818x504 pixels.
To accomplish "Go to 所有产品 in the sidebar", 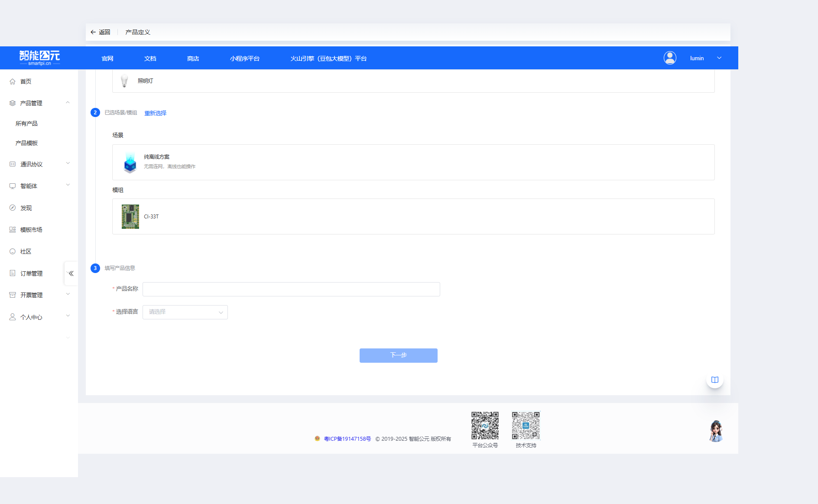I will (x=26, y=124).
